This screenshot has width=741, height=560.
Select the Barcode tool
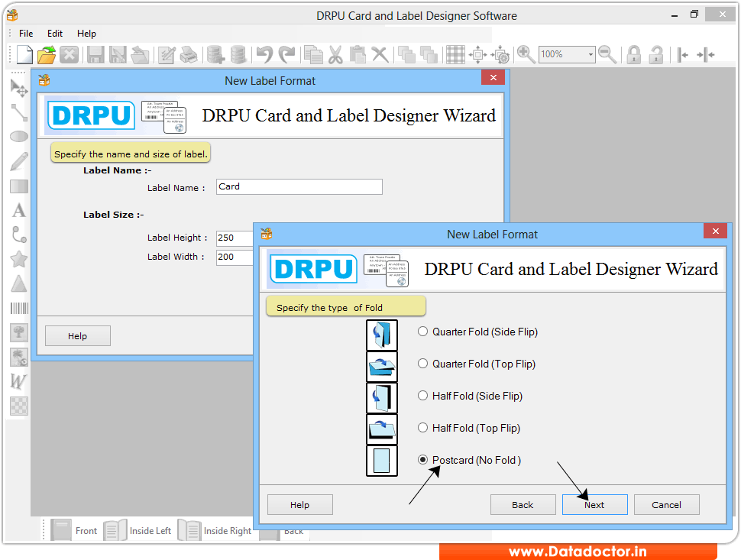click(x=18, y=308)
